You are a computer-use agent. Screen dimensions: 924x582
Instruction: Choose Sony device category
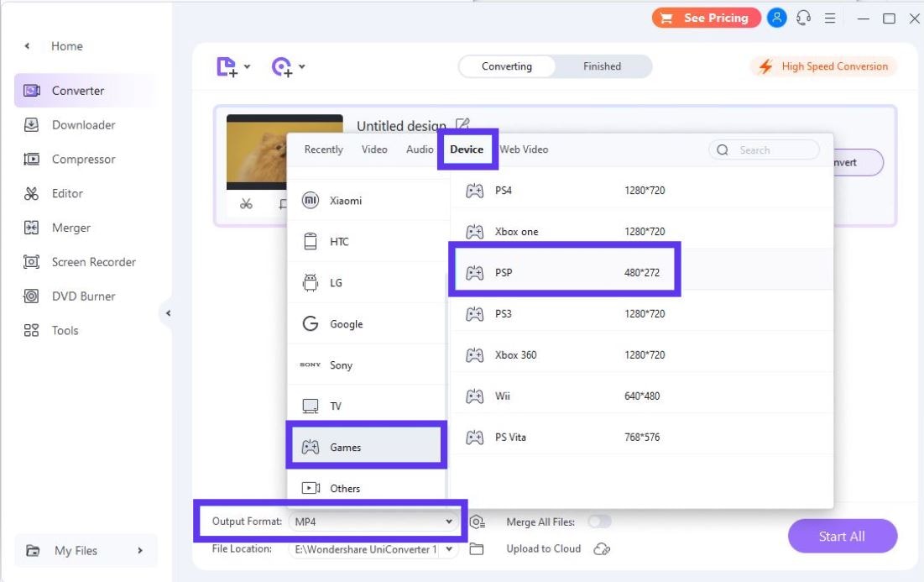(x=367, y=364)
